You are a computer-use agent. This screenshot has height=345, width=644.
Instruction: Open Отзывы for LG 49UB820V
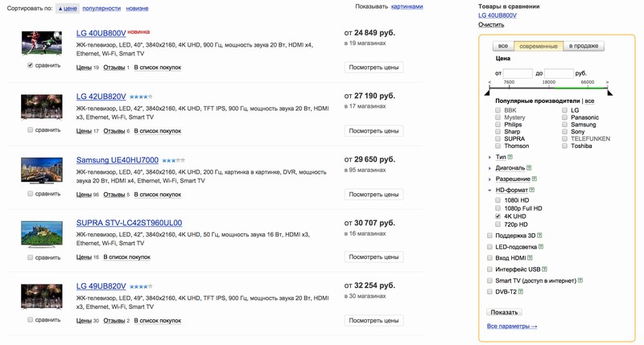click(x=114, y=320)
